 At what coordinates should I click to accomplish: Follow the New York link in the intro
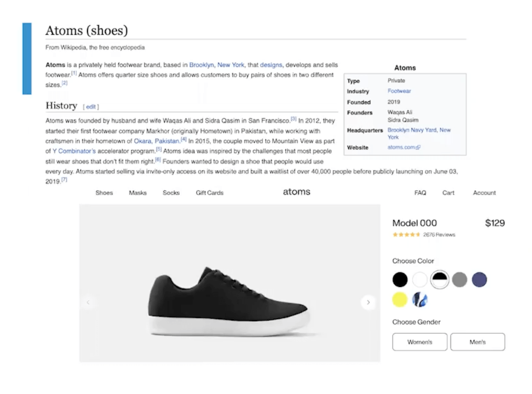pos(231,65)
